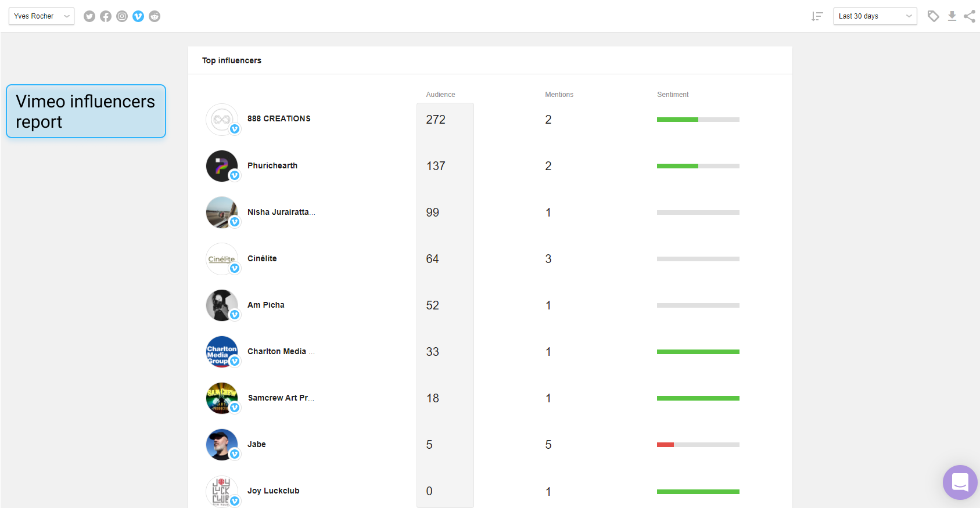The height and width of the screenshot is (508, 980).
Task: Open the sort order icon
Action: coord(817,16)
